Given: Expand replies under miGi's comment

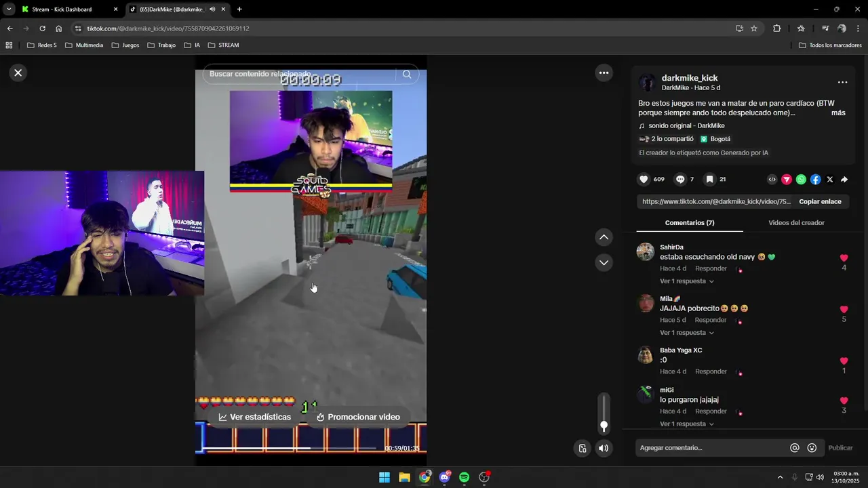Looking at the screenshot, I should (x=686, y=424).
